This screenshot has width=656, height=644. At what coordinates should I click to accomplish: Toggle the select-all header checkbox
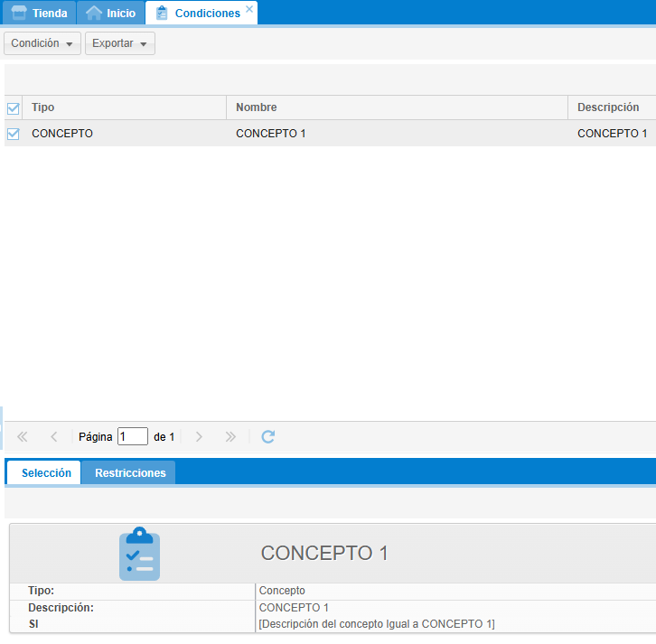click(x=14, y=108)
